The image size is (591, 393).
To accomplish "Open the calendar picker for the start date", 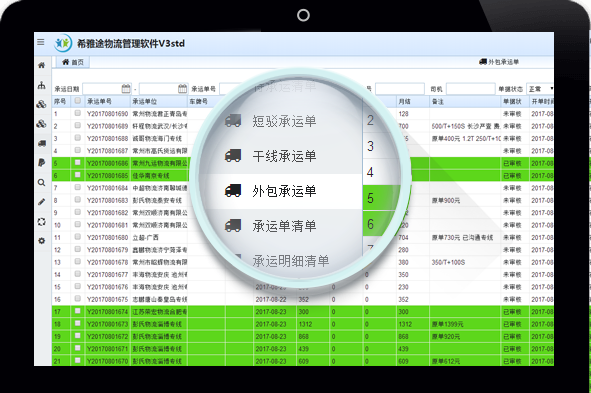I will pyautogui.click(x=126, y=89).
